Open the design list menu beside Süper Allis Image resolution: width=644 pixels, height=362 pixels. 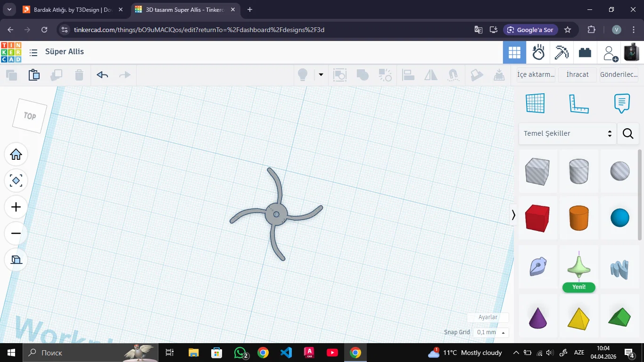tap(33, 52)
